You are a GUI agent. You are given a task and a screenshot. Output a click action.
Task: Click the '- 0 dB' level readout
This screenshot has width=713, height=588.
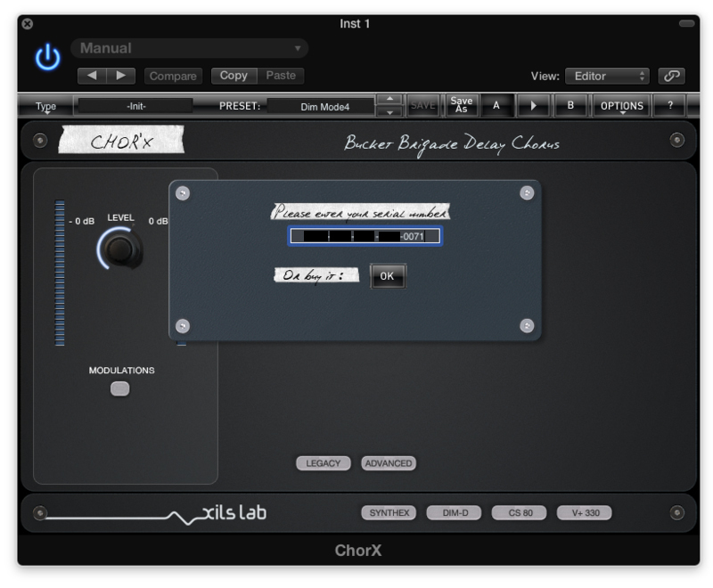click(81, 221)
